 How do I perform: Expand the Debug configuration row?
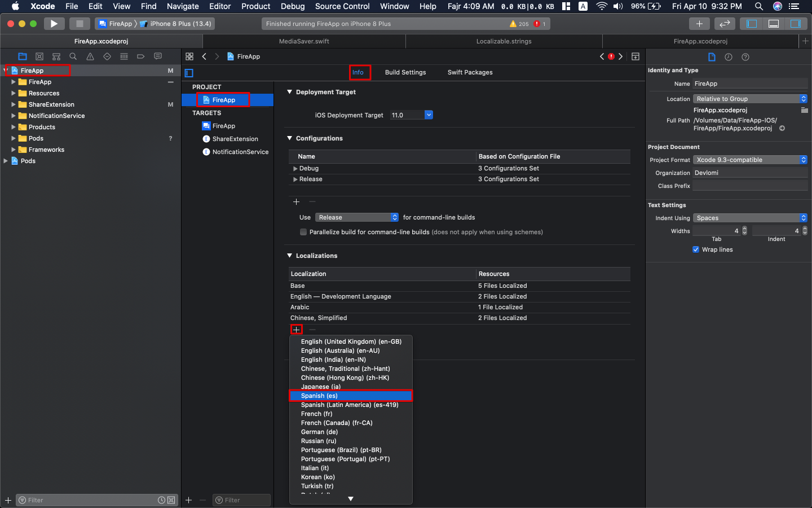[x=295, y=169]
